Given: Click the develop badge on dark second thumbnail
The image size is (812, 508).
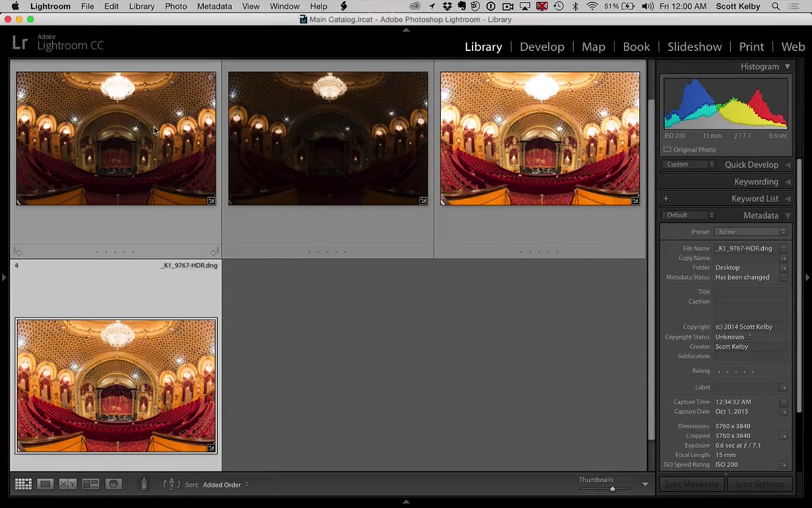Looking at the screenshot, I should tap(424, 200).
